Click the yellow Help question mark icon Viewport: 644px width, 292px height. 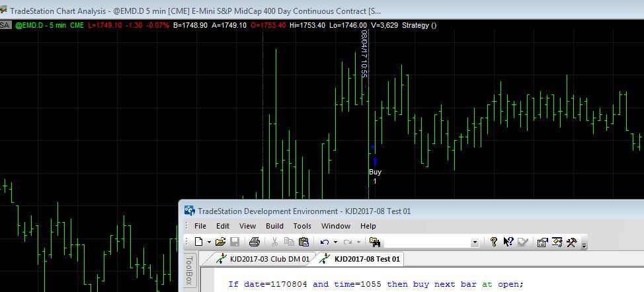click(494, 242)
